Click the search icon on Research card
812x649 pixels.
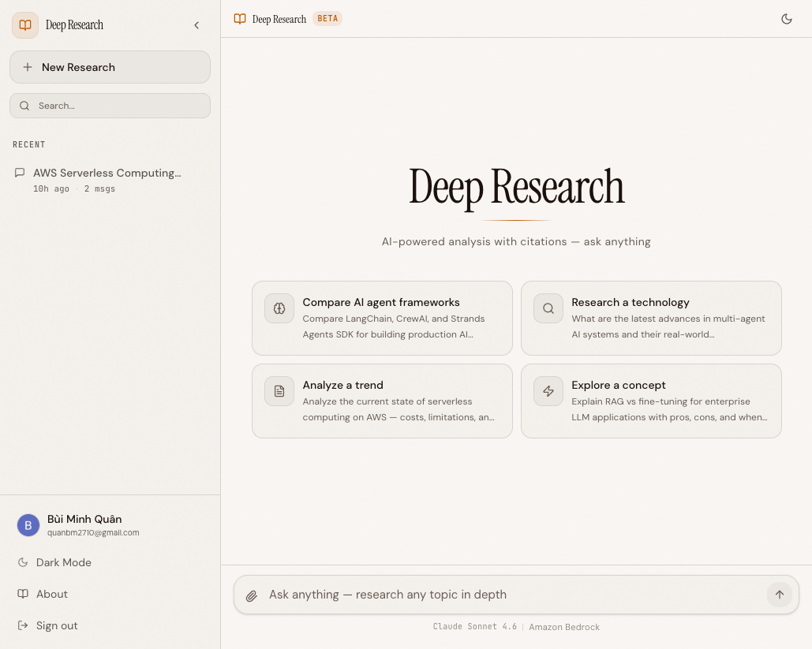548,308
